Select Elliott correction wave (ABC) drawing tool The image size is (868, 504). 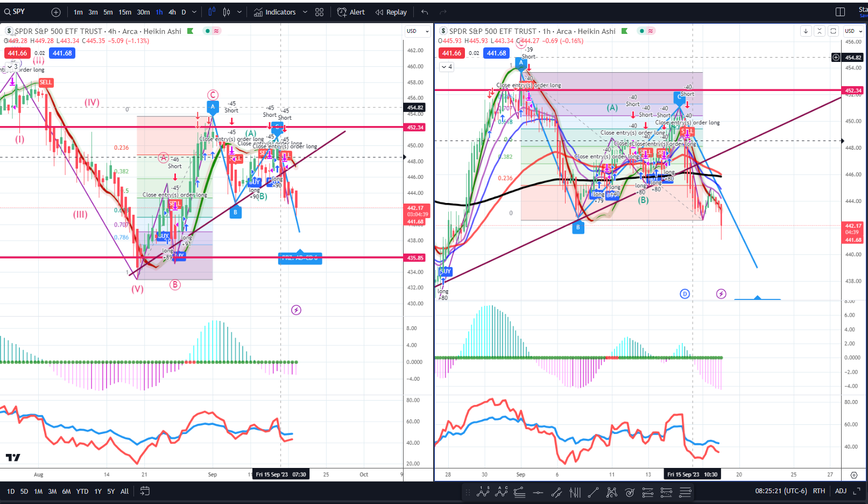click(502, 492)
